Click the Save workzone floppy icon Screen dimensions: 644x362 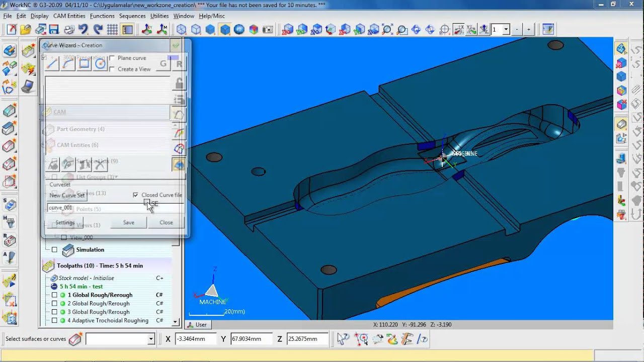click(x=54, y=30)
